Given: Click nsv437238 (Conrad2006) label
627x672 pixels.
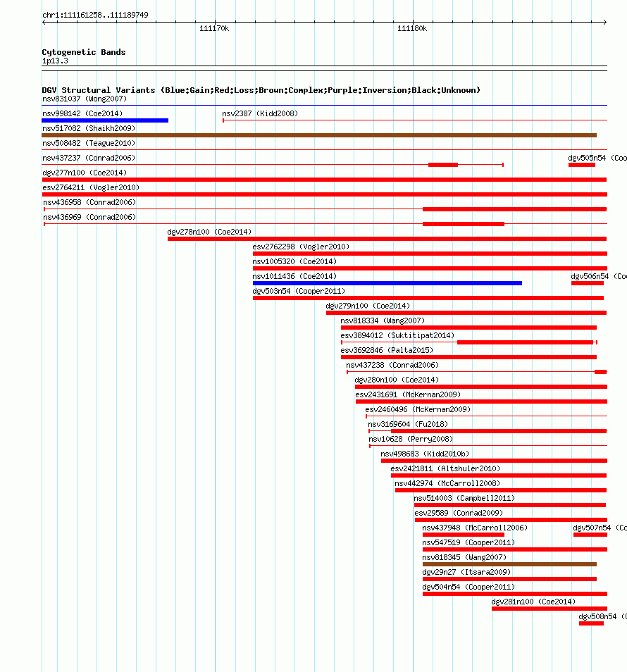Looking at the screenshot, I should [392, 365].
